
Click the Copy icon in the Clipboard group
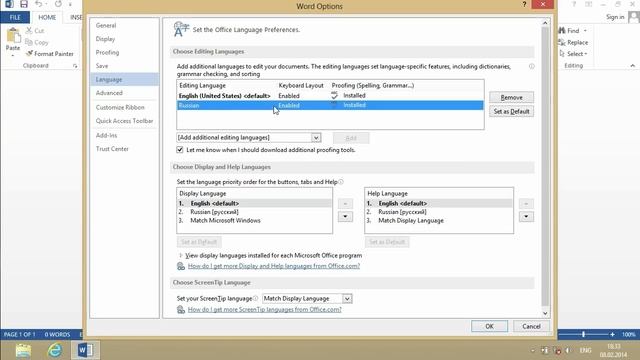pyautogui.click(x=29, y=42)
